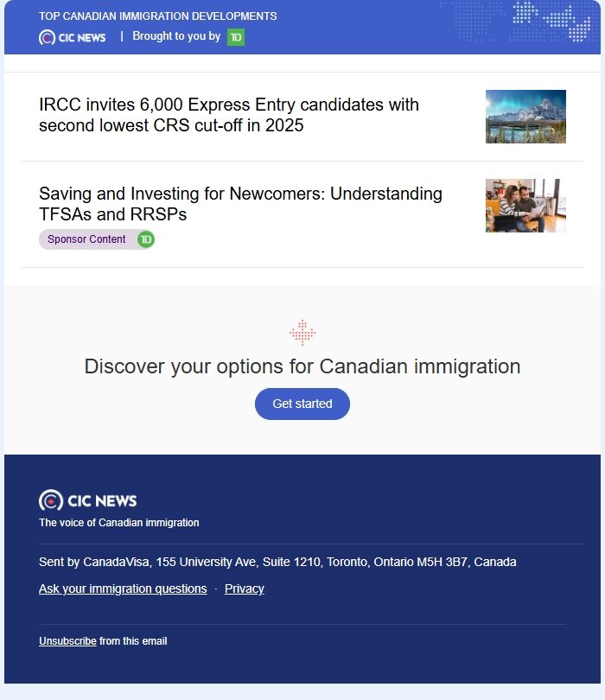Select the CIC News logo in the footer

89,500
